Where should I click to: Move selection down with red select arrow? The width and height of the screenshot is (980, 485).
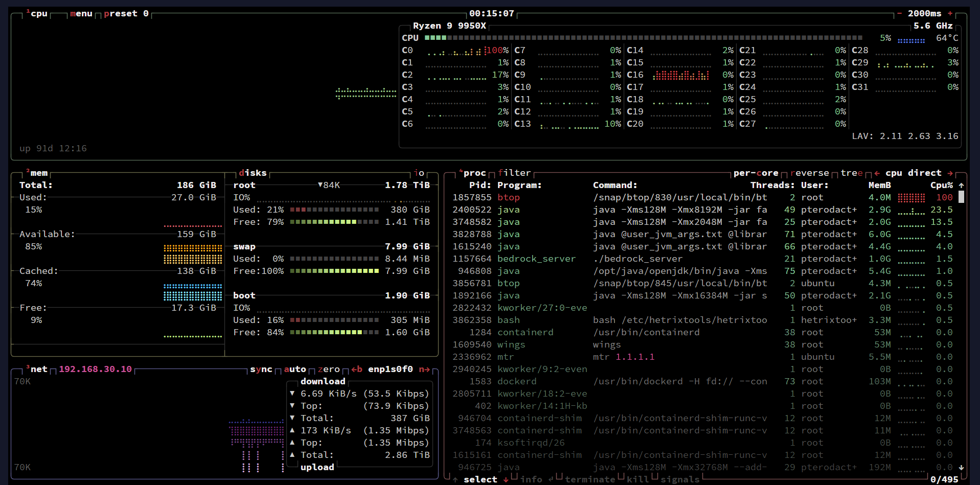coord(506,479)
